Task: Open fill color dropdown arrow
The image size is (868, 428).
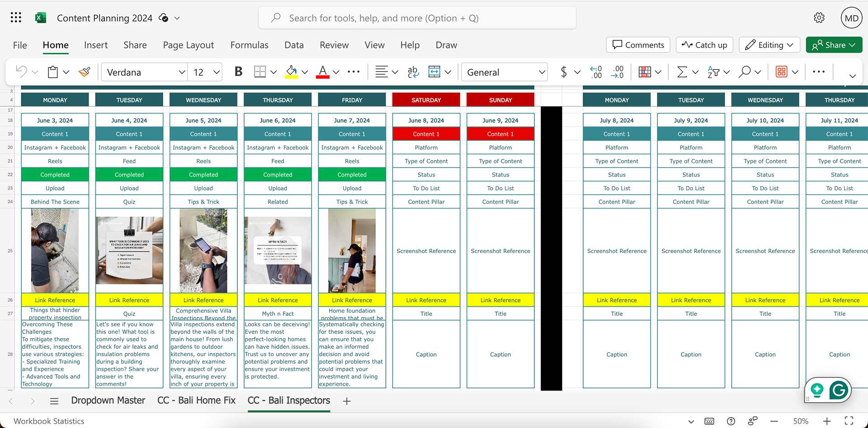Action: click(x=305, y=72)
